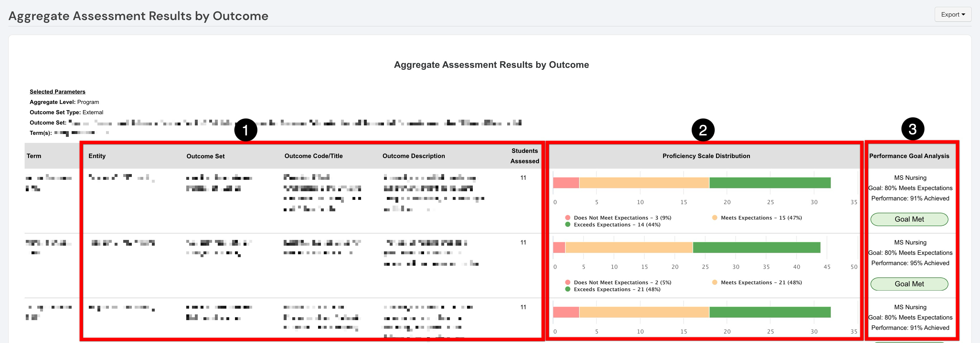Click the black circle marker numbered 1
Image resolution: width=980 pixels, height=343 pixels.
pos(246,130)
